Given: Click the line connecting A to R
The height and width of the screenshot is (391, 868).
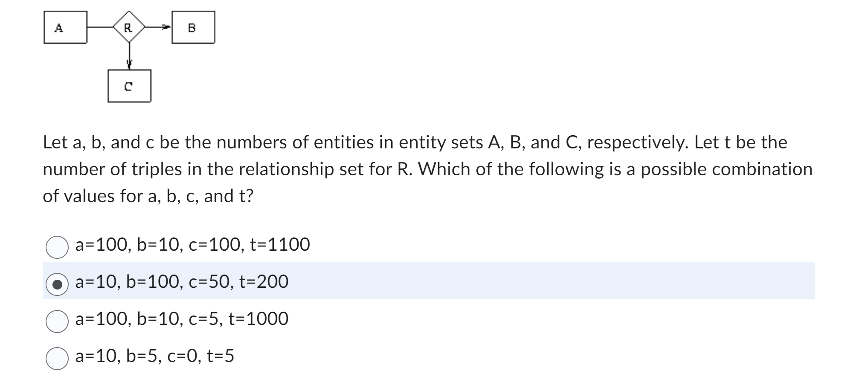Looking at the screenshot, I should pos(100,27).
